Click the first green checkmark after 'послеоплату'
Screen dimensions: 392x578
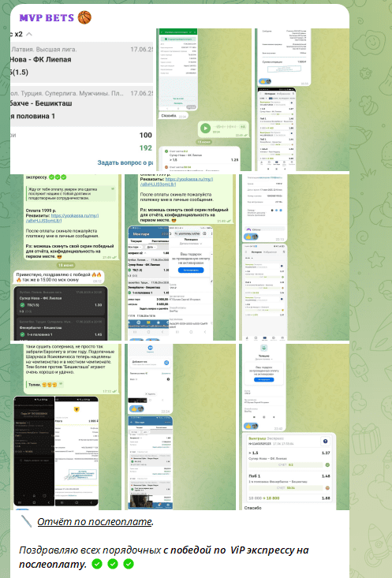coord(97,564)
